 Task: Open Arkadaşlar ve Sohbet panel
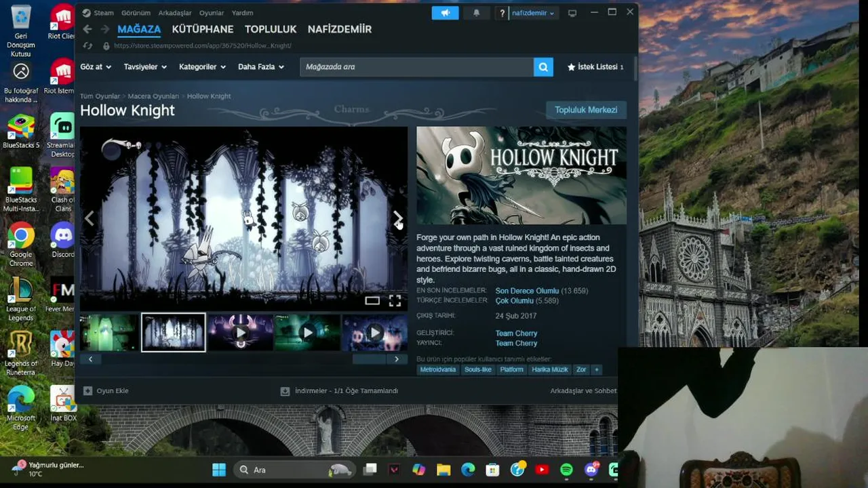pos(583,391)
